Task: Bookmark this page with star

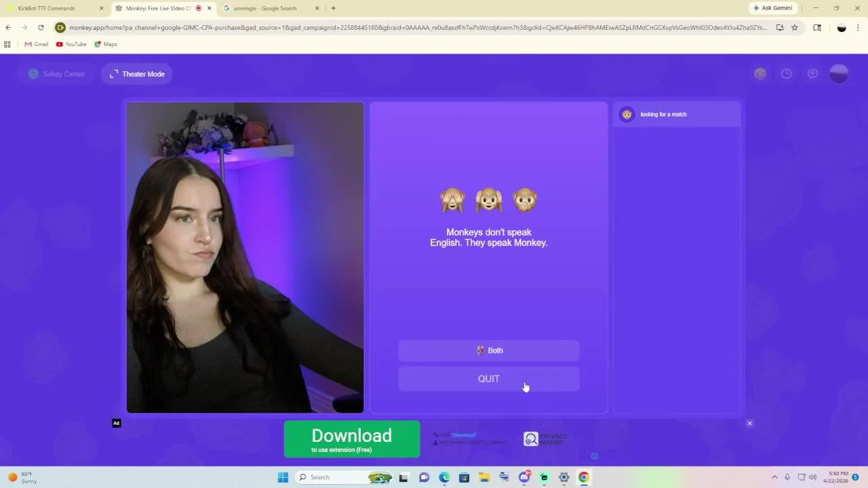Action: click(x=795, y=28)
